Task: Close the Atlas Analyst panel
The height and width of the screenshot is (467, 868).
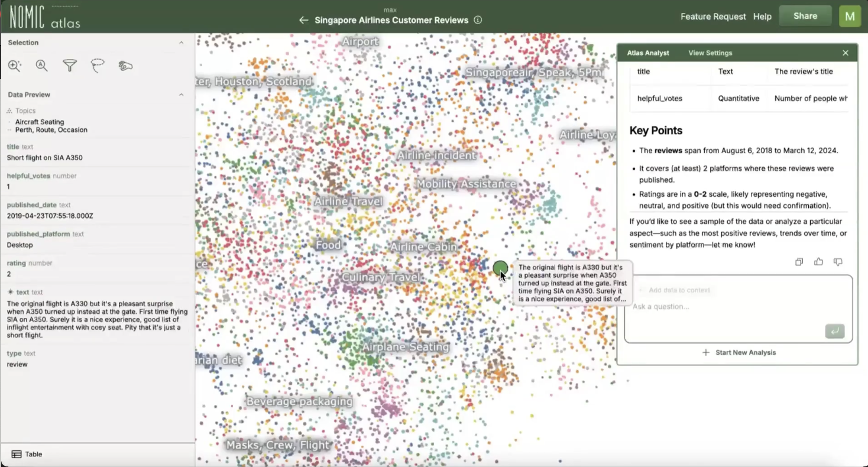Action: [x=846, y=53]
